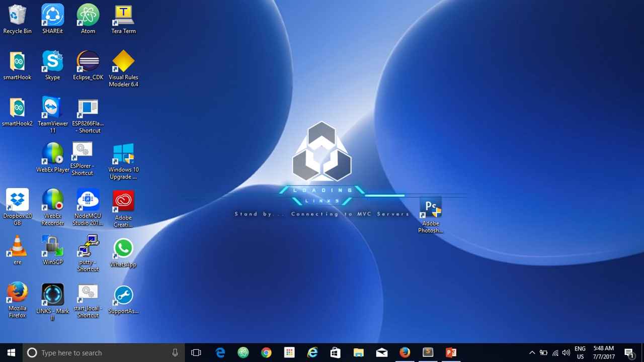
Task: Select the Windows 10 Upgrade icon
Action: pyautogui.click(x=123, y=162)
